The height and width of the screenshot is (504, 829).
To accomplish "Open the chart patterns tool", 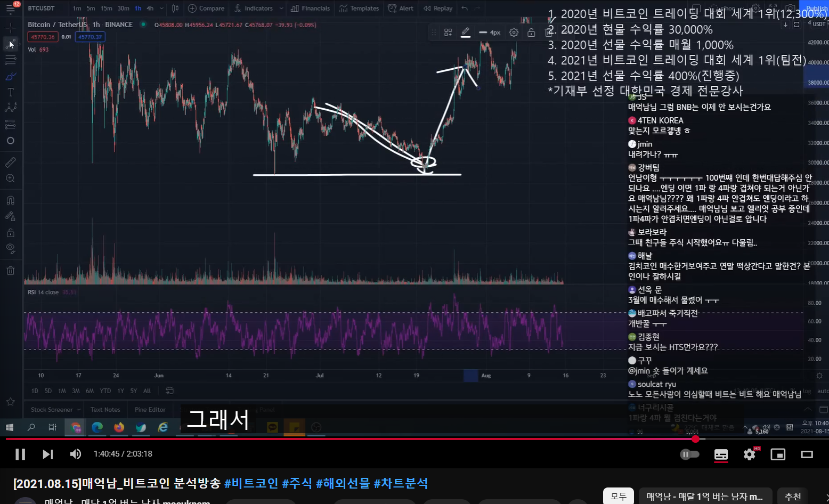I will coord(10,108).
